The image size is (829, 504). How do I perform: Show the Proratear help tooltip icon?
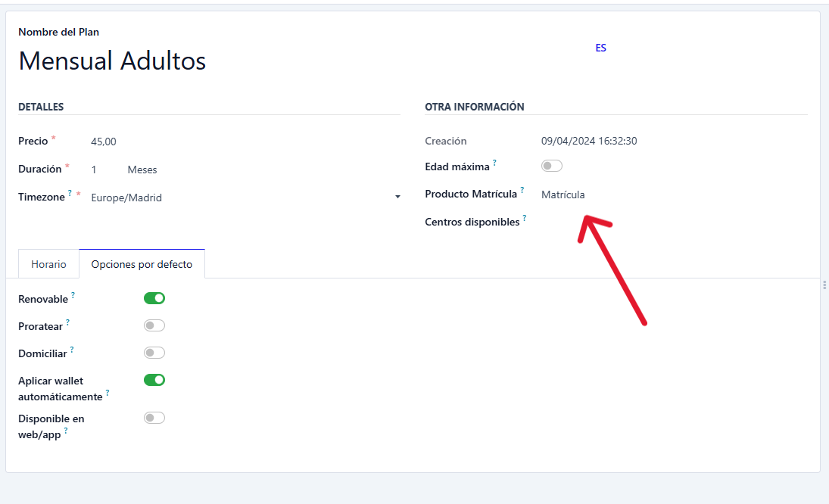point(67,322)
